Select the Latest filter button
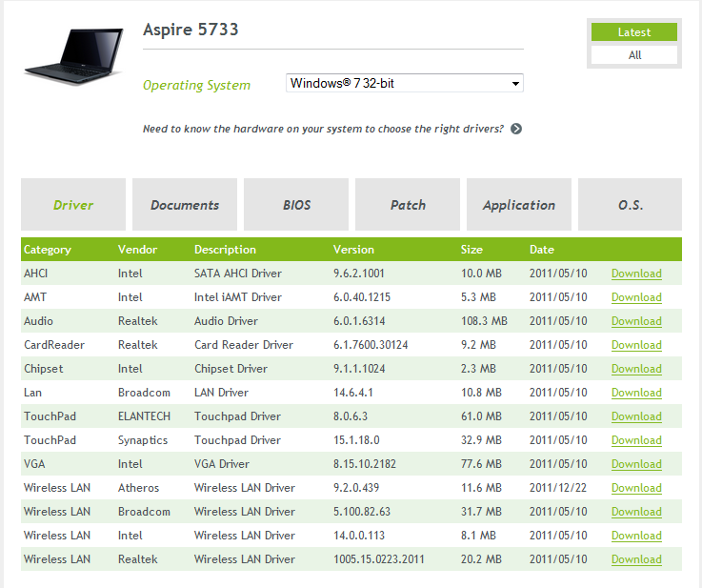Image resolution: width=702 pixels, height=588 pixels. click(x=634, y=32)
